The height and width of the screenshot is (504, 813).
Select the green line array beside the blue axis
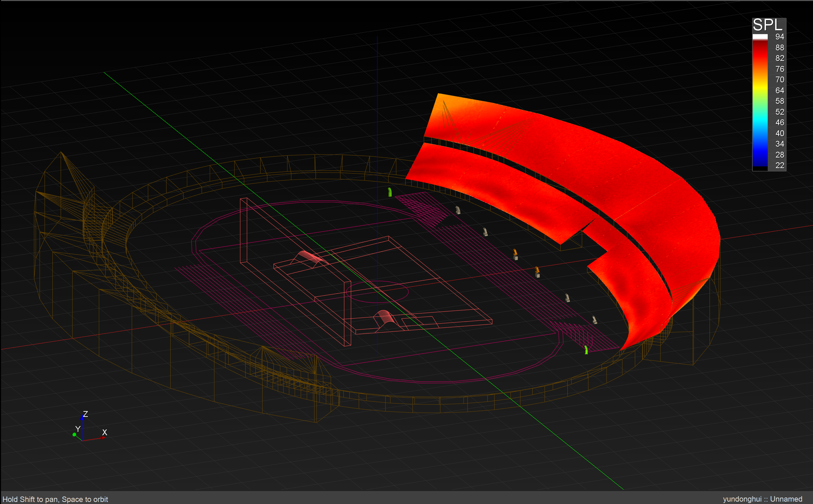click(390, 192)
